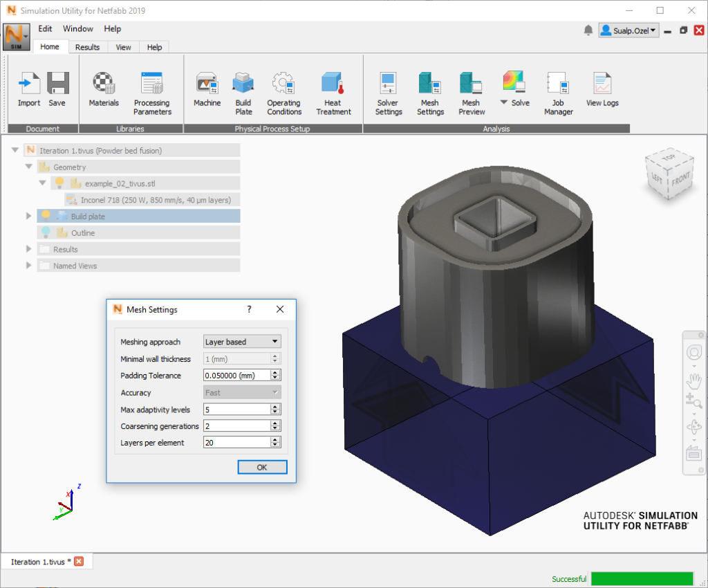Open the Netfabb SIM application menu
The width and height of the screenshot is (708, 588).
point(17,37)
